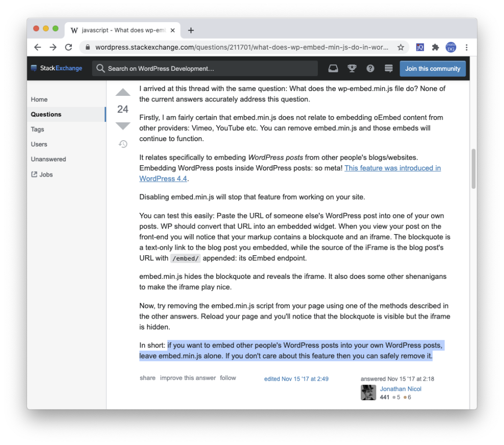Downvote the answer with the down arrow
Viewport: 504px width, 445px height.
[123, 126]
